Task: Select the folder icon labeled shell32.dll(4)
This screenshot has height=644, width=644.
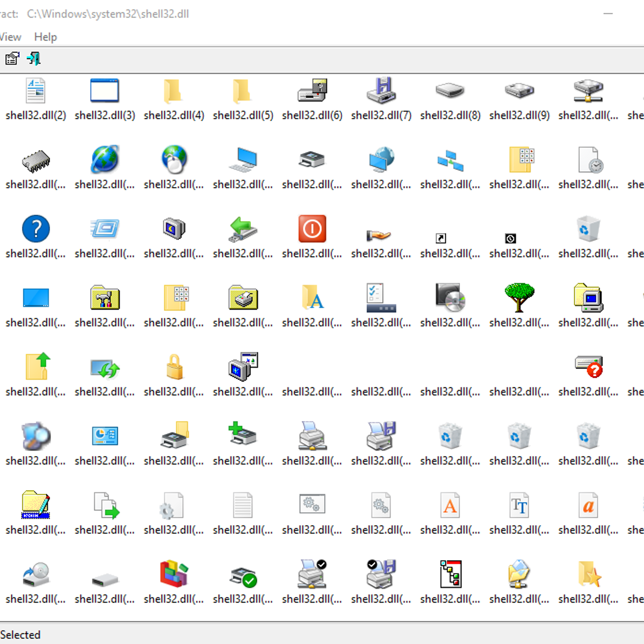Action: pyautogui.click(x=174, y=91)
